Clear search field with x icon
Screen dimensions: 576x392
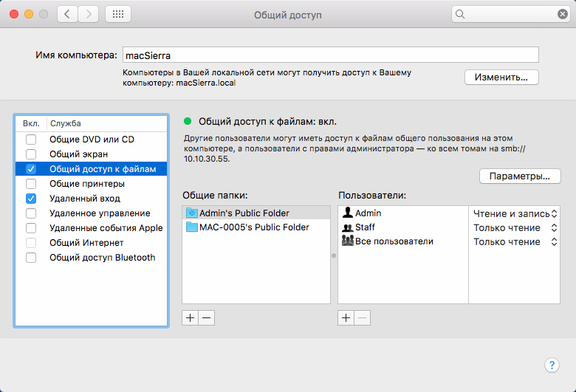(x=563, y=14)
